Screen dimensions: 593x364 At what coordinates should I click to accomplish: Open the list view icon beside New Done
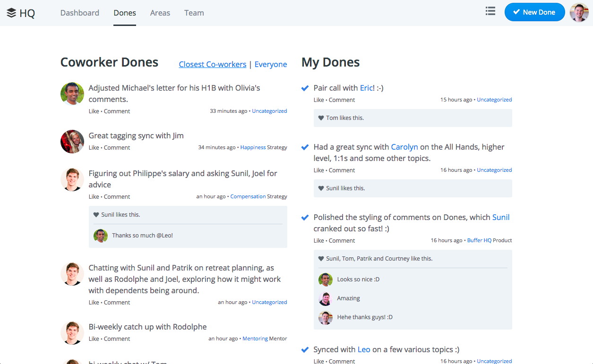pyautogui.click(x=490, y=11)
